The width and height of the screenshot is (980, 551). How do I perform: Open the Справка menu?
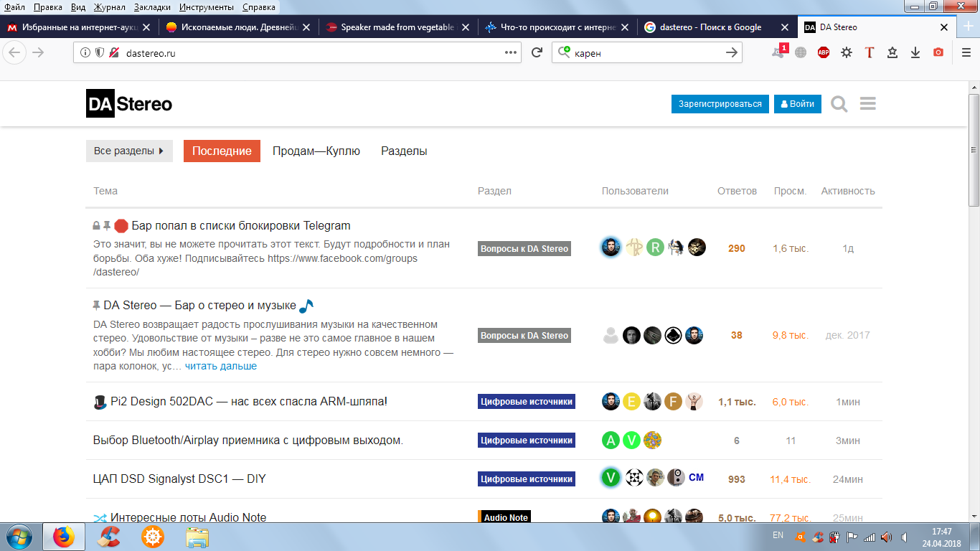pyautogui.click(x=258, y=7)
